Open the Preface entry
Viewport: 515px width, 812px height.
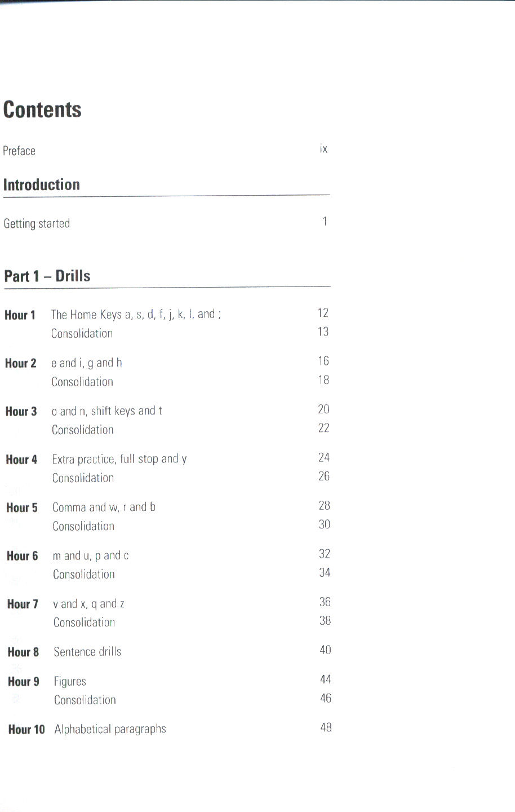[19, 151]
